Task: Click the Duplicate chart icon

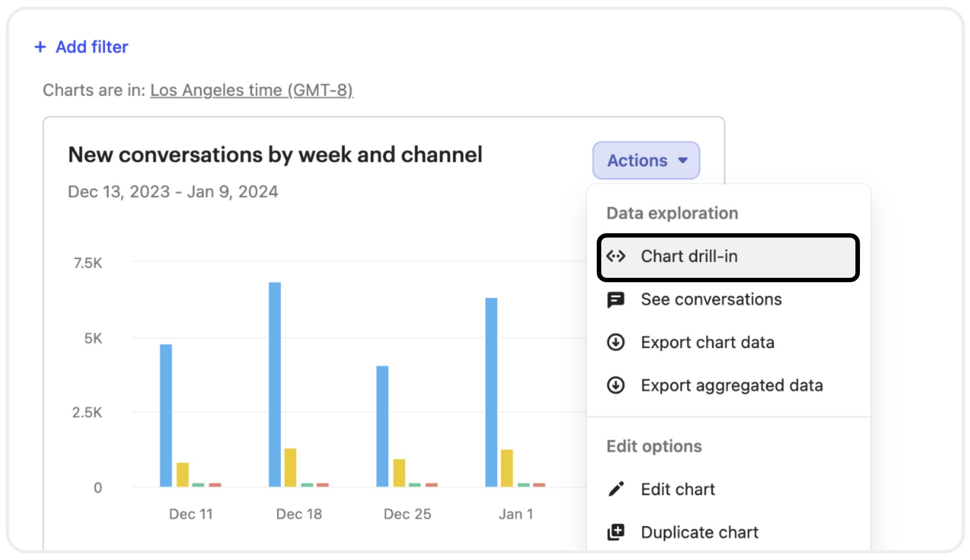Action: coord(616,532)
